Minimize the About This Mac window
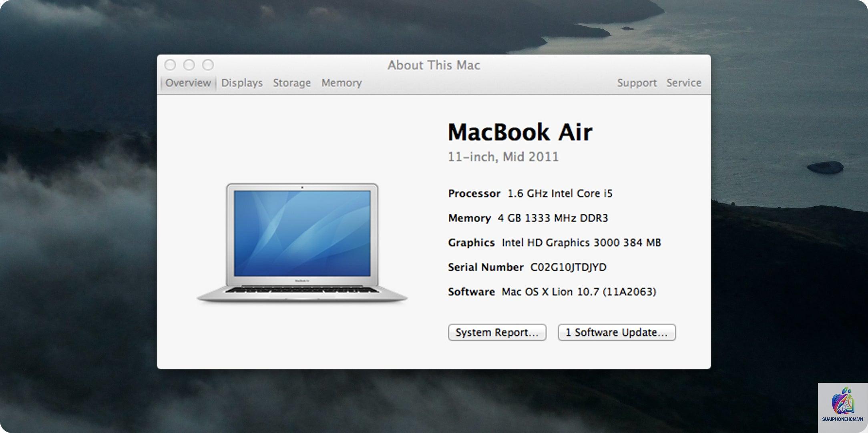This screenshot has height=433, width=868. tap(189, 65)
